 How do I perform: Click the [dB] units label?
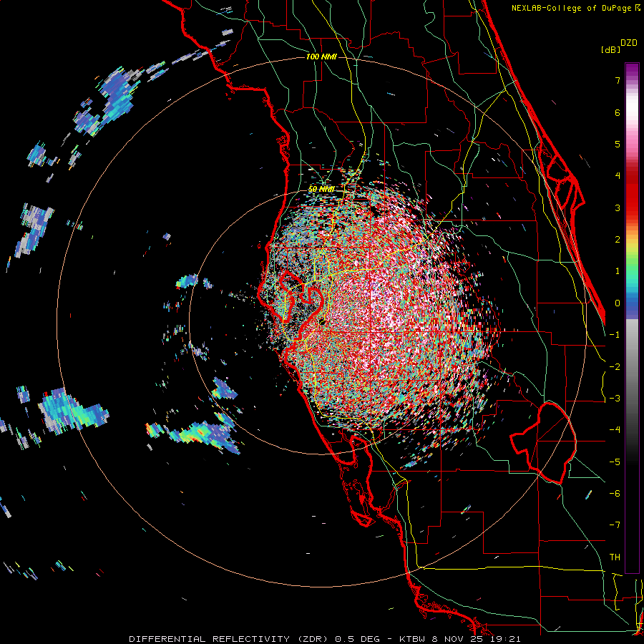tap(611, 49)
